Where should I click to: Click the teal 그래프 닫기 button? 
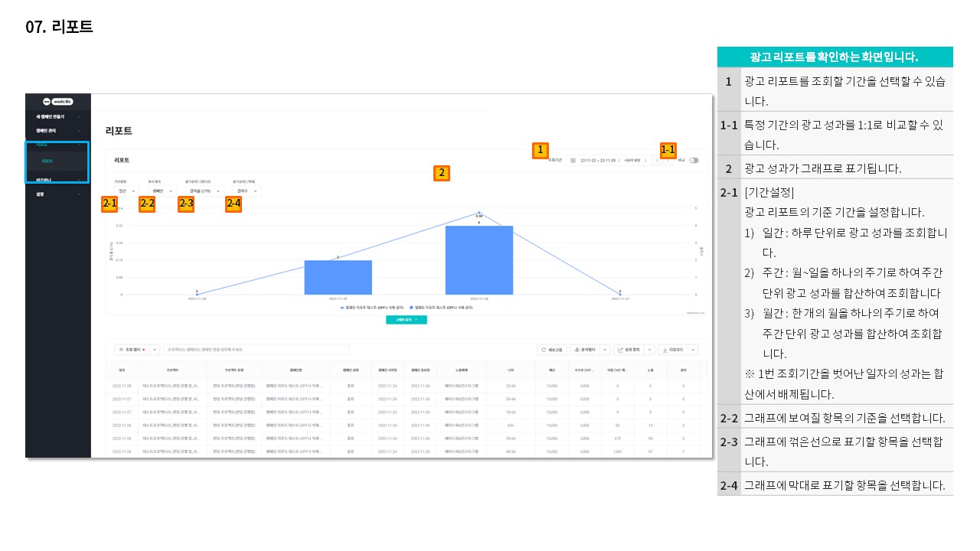(x=406, y=319)
